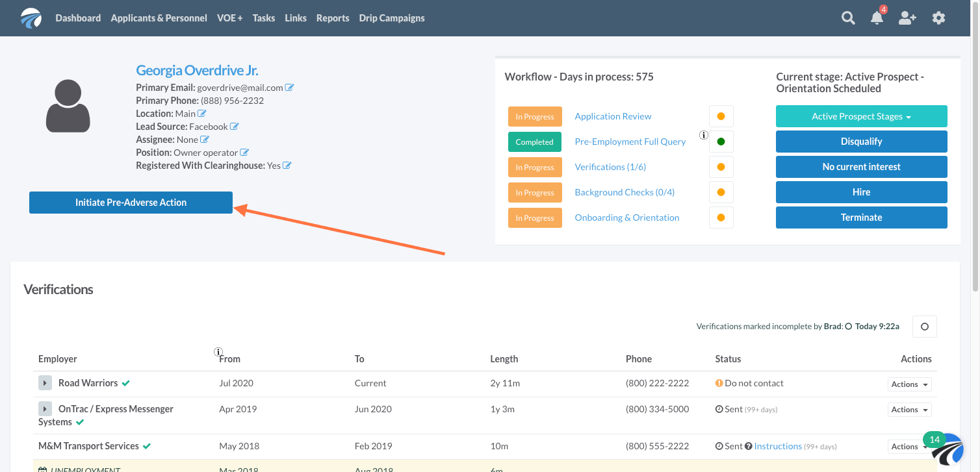Open Actions dropdown for Road Warriors

coord(910,384)
